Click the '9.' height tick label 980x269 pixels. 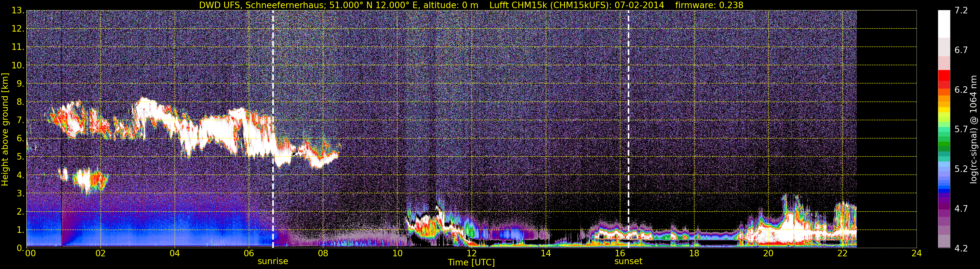coord(20,84)
